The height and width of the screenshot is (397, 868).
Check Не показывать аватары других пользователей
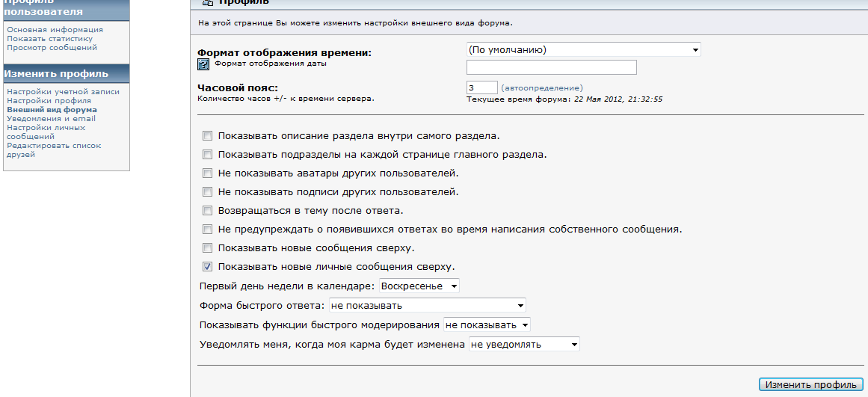(208, 173)
